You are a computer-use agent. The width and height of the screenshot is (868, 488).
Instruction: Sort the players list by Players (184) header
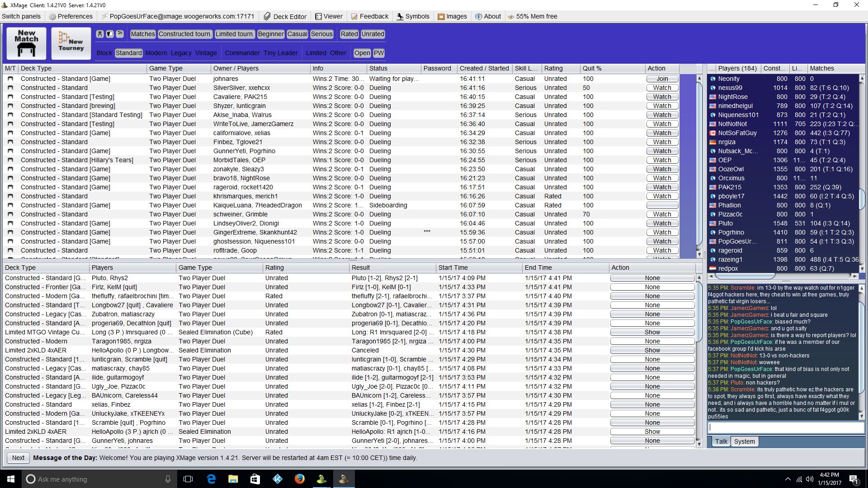point(738,68)
